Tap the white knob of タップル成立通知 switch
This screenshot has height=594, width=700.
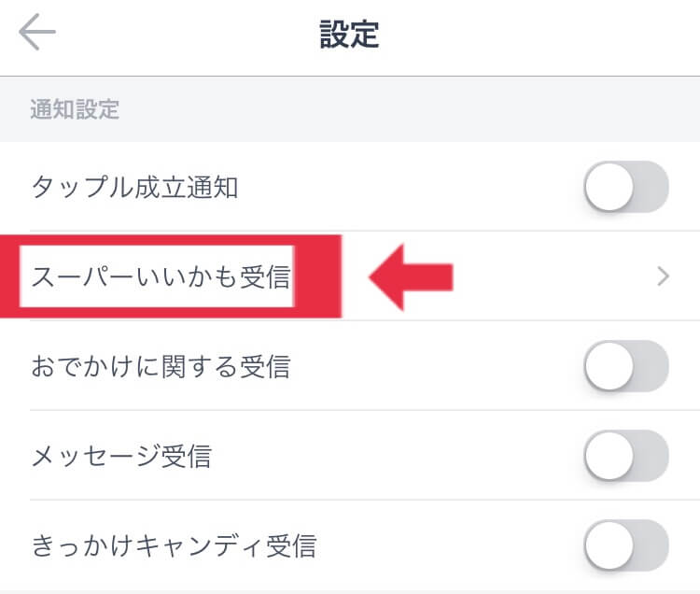609,188
